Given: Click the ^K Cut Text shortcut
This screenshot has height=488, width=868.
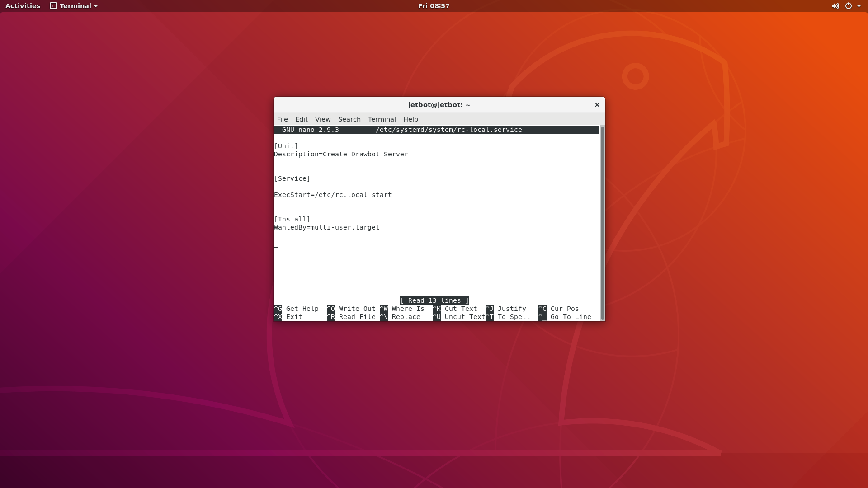Looking at the screenshot, I should click(x=455, y=309).
